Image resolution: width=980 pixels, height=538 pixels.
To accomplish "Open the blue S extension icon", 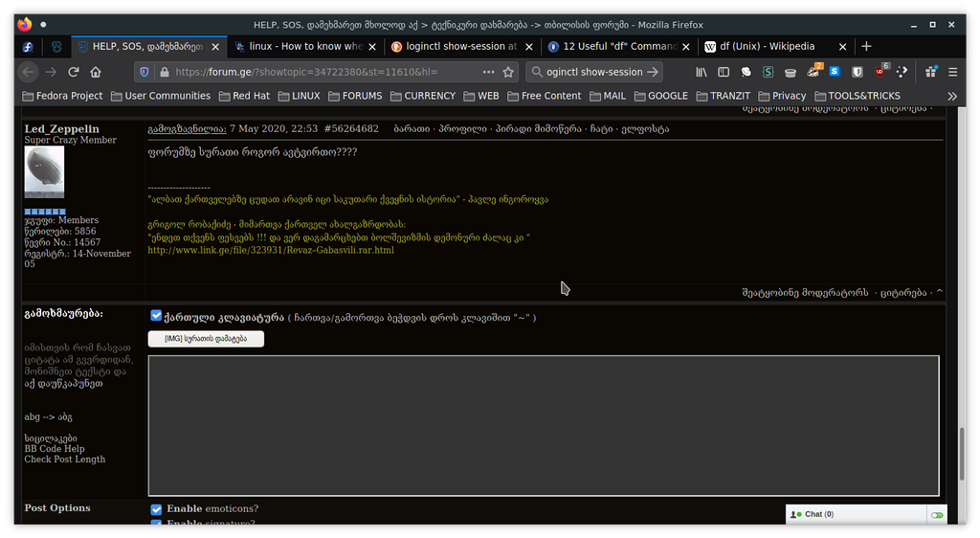I will coord(835,72).
